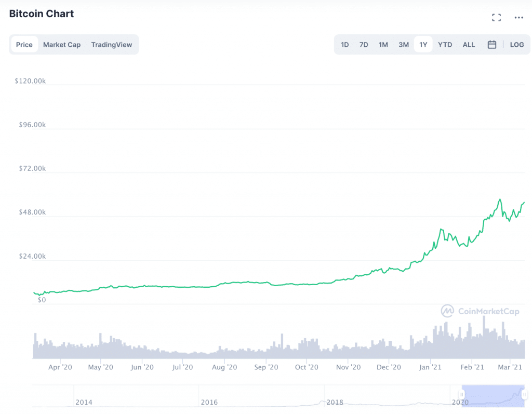
Task: Click the CoinMarketCap watermark logo
Action: (x=480, y=311)
